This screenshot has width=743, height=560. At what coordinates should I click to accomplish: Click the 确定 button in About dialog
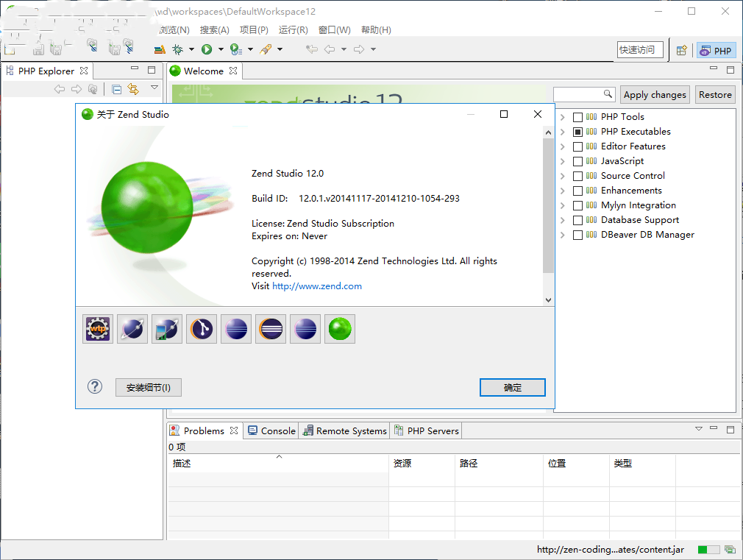point(512,387)
